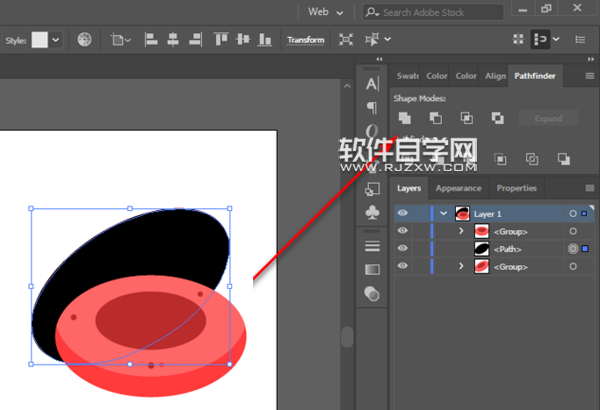
Task: Expand the first Group in Layers
Action: click(461, 231)
